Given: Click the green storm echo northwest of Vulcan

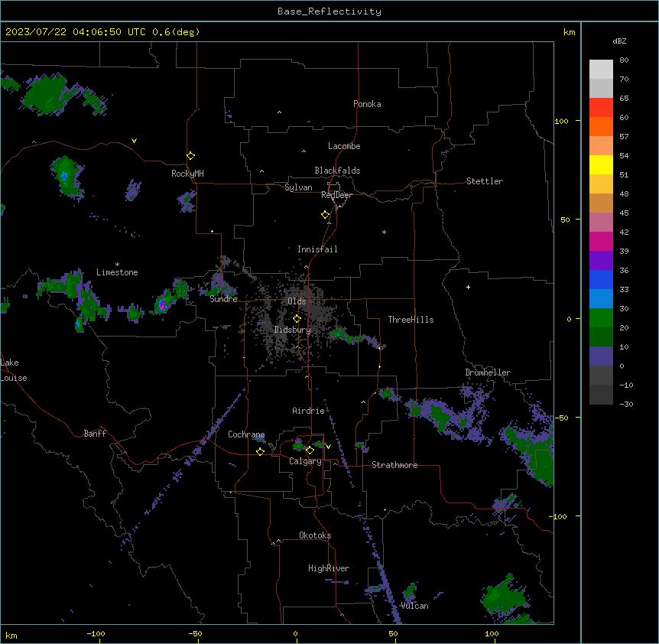Looking at the screenshot, I should tap(410, 592).
